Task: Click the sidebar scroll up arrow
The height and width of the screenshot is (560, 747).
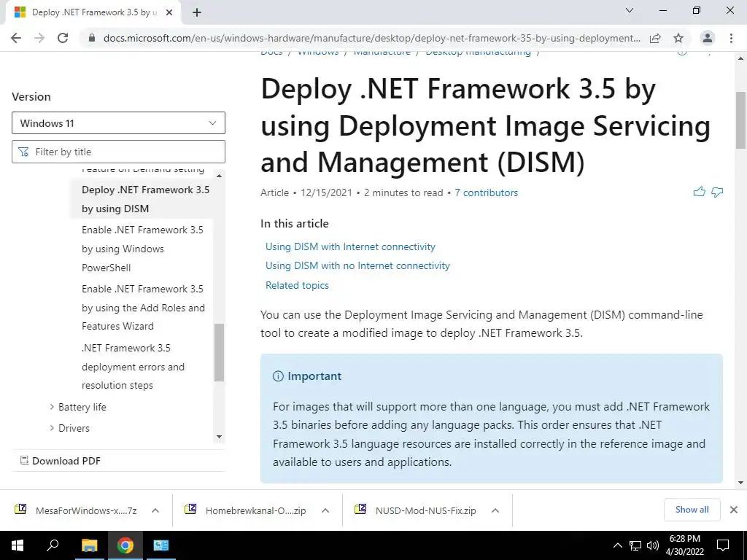Action: click(x=219, y=176)
